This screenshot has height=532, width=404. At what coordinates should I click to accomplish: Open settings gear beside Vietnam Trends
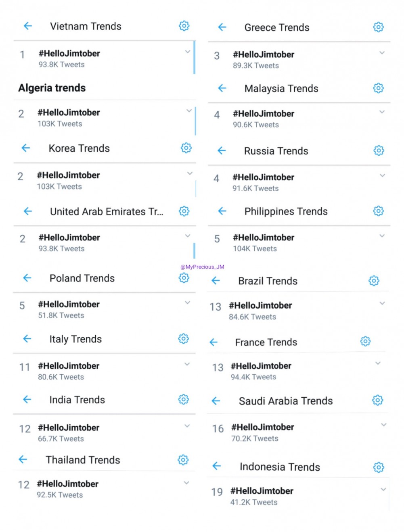click(184, 26)
